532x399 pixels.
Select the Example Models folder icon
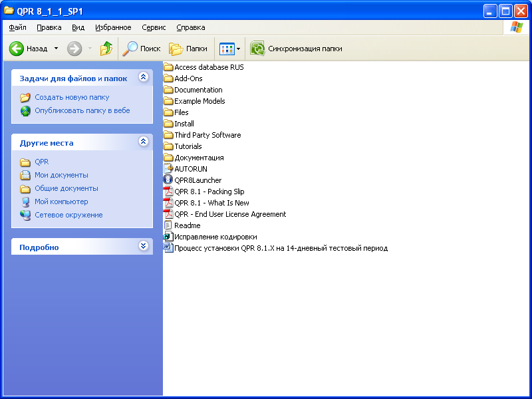168,101
